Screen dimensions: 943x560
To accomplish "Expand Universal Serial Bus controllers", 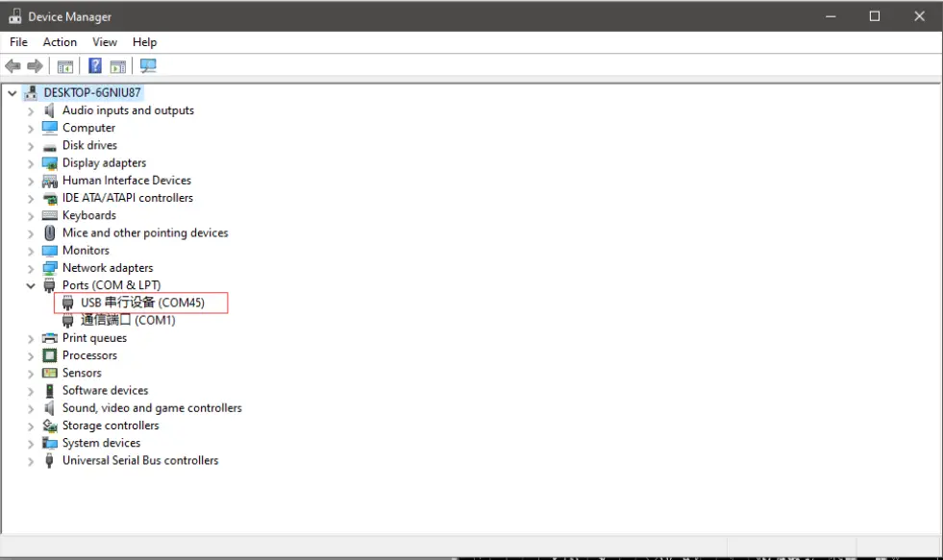I will point(31,461).
